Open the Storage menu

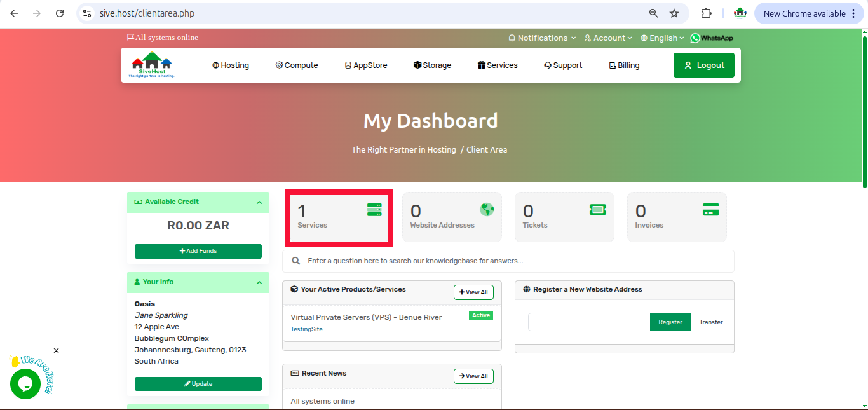click(x=432, y=65)
